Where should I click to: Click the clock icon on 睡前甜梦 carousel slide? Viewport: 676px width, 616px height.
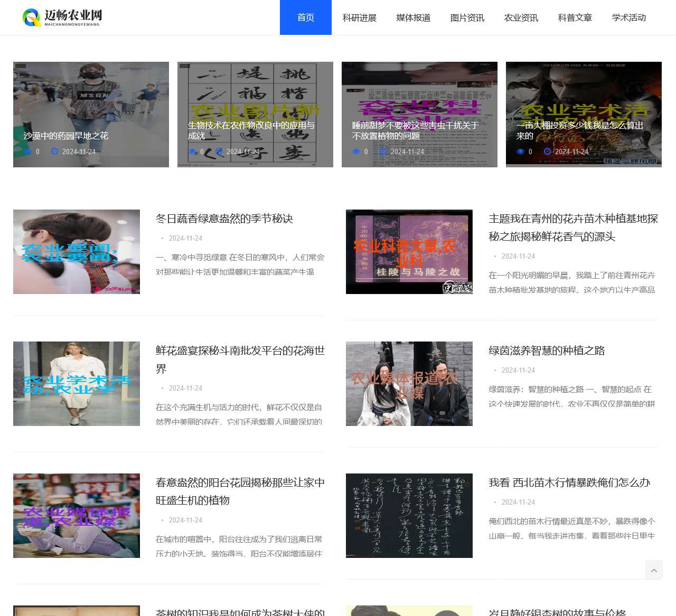(383, 151)
